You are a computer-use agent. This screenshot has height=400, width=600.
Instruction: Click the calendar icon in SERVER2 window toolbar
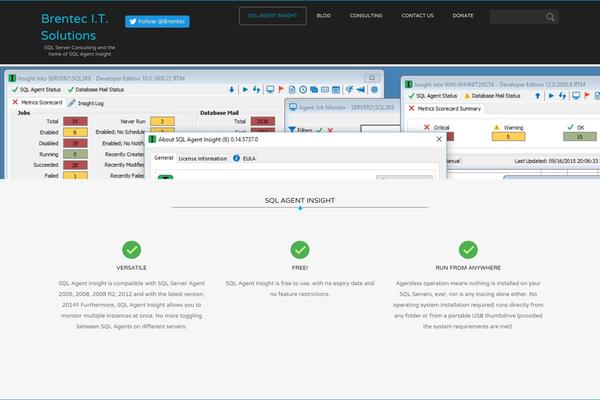336,90
